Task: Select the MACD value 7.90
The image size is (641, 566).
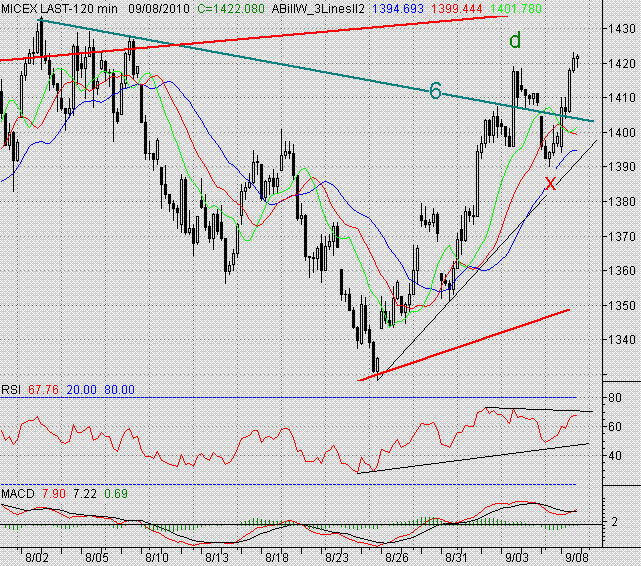Action: pyautogui.click(x=54, y=494)
